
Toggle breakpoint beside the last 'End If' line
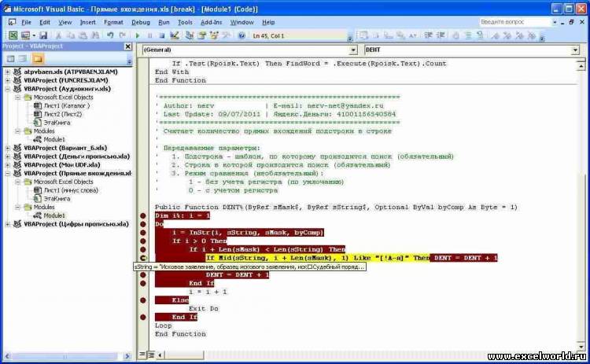pos(143,317)
